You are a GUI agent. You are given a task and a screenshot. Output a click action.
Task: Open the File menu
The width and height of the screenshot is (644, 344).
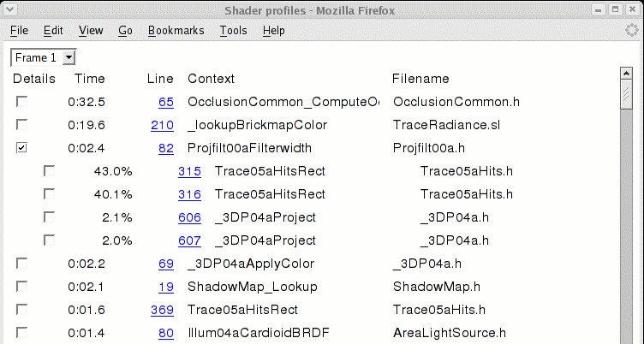[x=19, y=30]
